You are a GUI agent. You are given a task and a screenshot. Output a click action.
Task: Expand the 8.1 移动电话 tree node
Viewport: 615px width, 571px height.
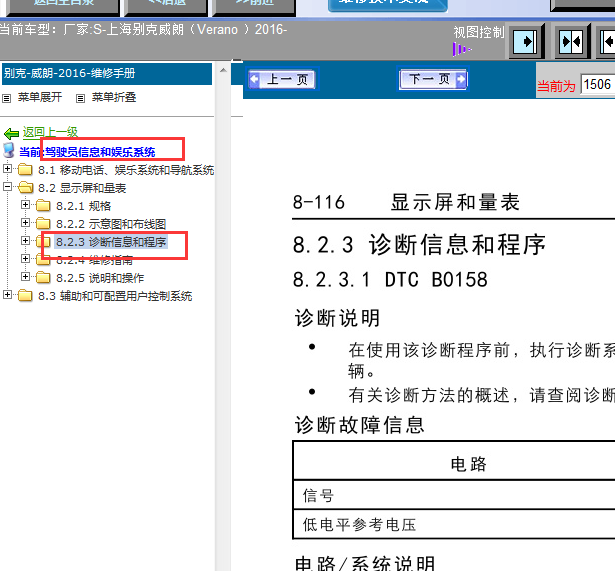pyautogui.click(x=7, y=169)
